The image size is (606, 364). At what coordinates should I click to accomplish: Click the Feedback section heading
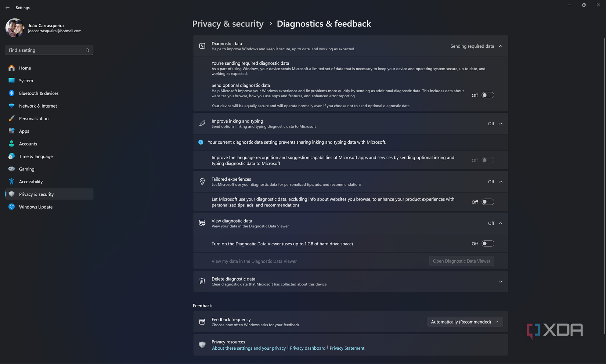tap(202, 306)
